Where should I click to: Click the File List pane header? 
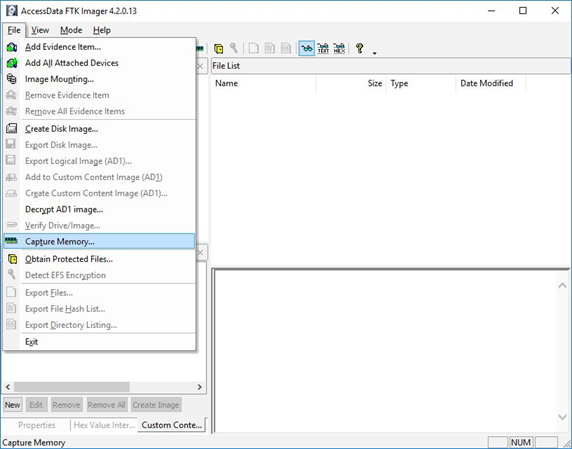(391, 66)
